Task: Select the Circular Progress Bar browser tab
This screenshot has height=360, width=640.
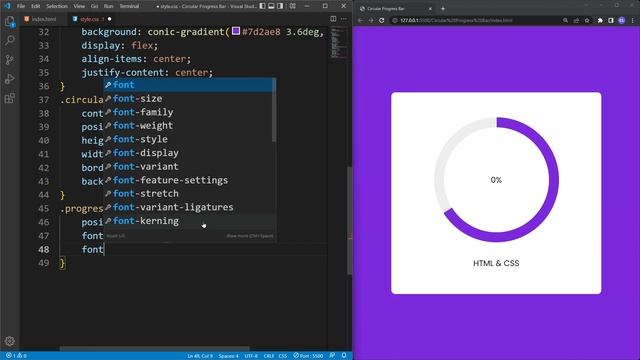Action: pos(396,9)
